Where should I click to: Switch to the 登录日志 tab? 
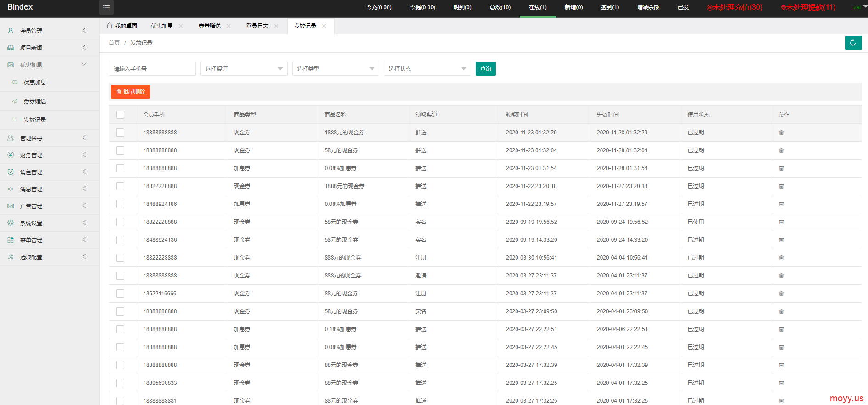click(257, 26)
